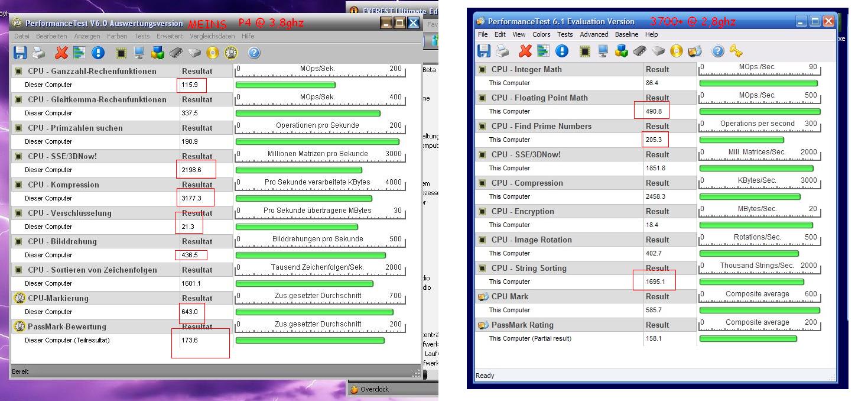The height and width of the screenshot is (401, 868).
Task: Click the colored cubes icon in 6.1 toolbar
Action: 622,51
